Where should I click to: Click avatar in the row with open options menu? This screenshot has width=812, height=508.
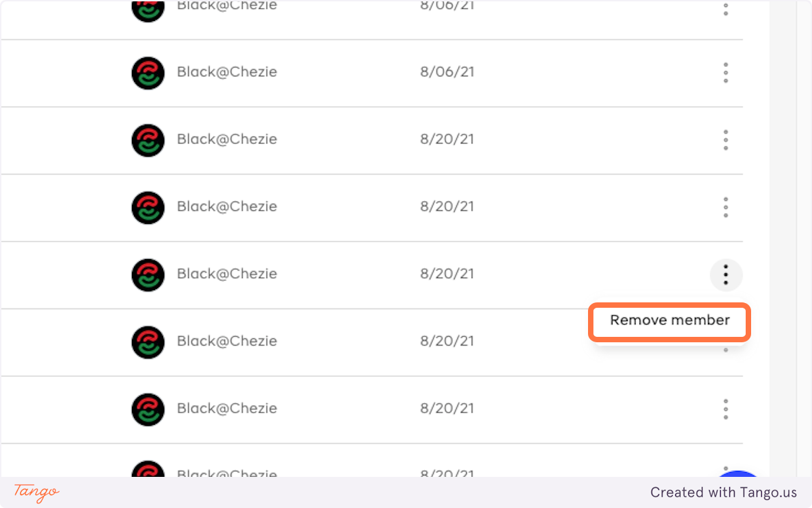pyautogui.click(x=148, y=275)
